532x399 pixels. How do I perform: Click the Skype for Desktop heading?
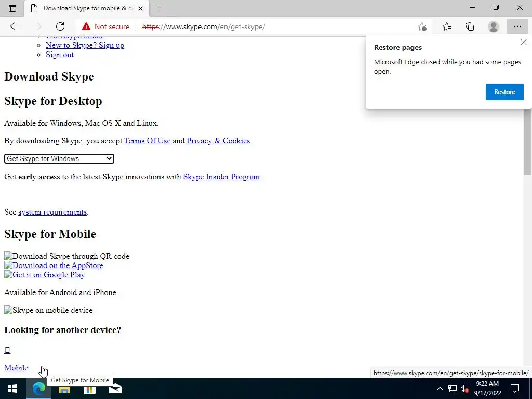coord(53,101)
